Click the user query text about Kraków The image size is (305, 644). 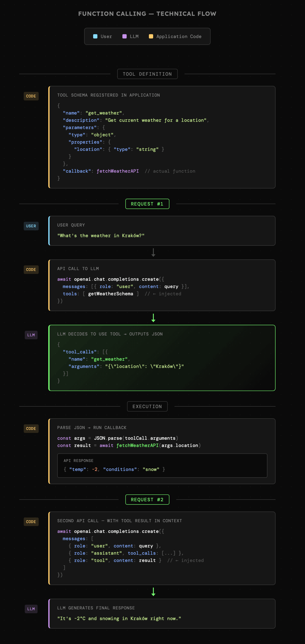pos(101,236)
